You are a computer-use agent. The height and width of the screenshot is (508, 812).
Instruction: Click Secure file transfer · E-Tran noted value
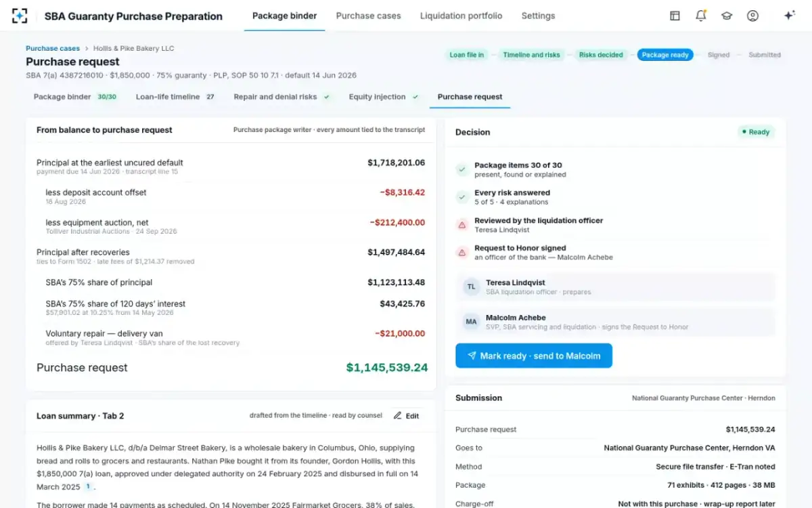click(715, 467)
